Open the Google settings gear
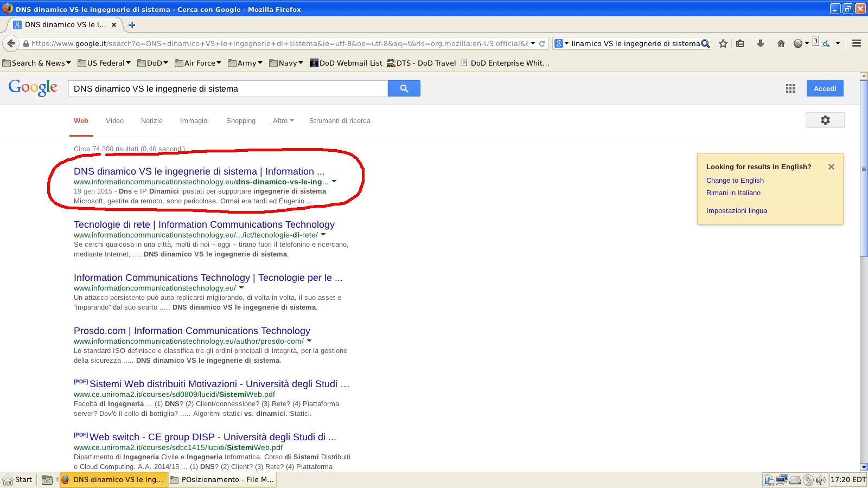868x488 pixels. pyautogui.click(x=825, y=120)
